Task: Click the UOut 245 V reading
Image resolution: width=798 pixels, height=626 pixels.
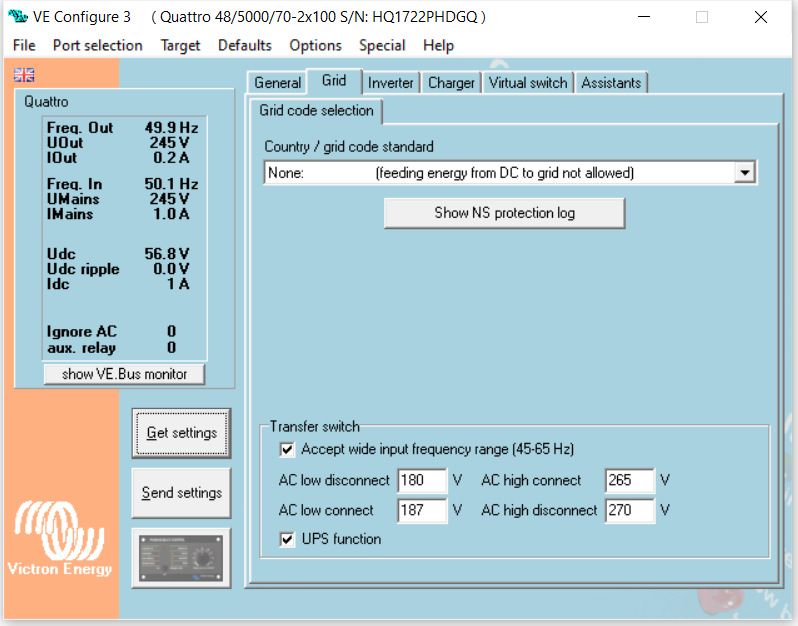Action: 118,143
